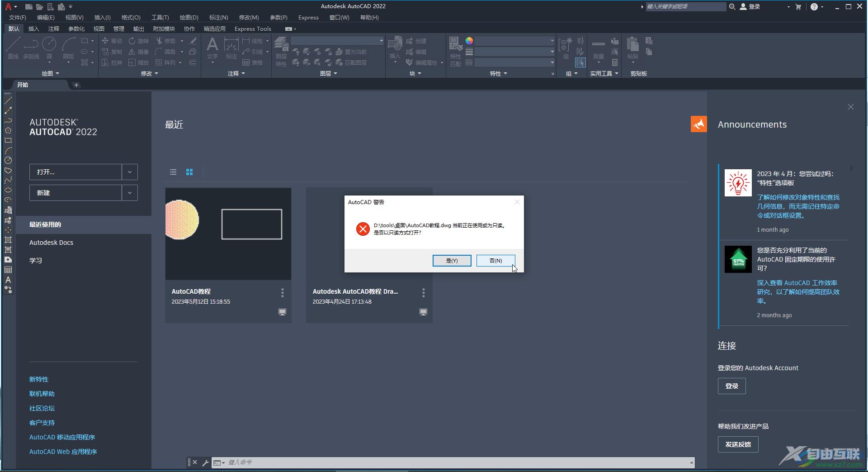The width and height of the screenshot is (868, 472).
Task: Expand the 图层 panel
Action: [329, 73]
